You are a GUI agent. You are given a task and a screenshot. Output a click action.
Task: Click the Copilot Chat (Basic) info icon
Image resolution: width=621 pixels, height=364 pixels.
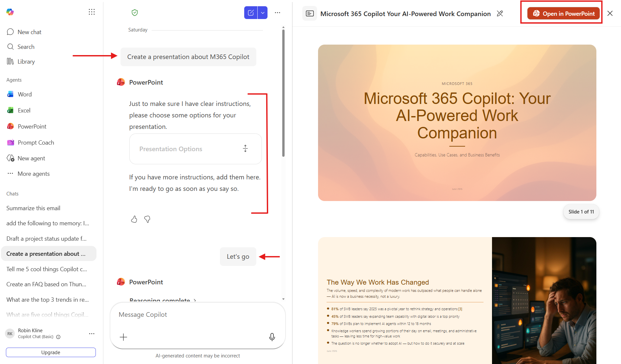pos(58,337)
